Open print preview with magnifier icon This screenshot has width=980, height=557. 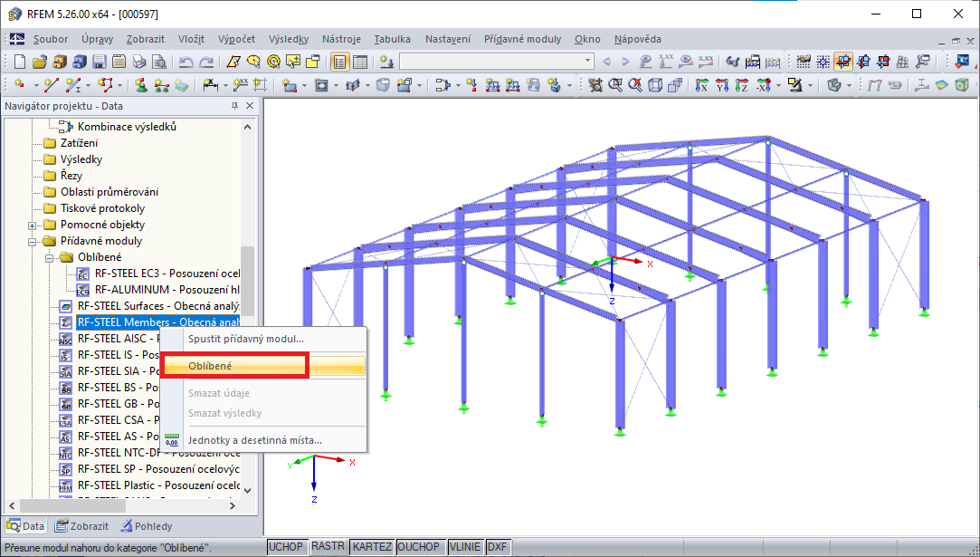[x=158, y=62]
